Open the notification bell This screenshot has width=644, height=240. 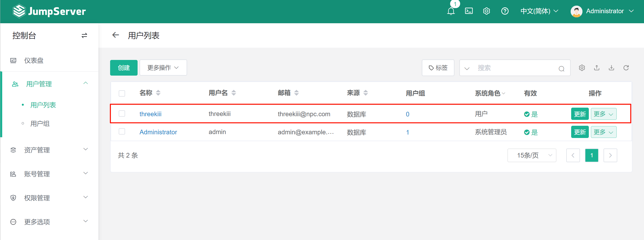(x=451, y=11)
